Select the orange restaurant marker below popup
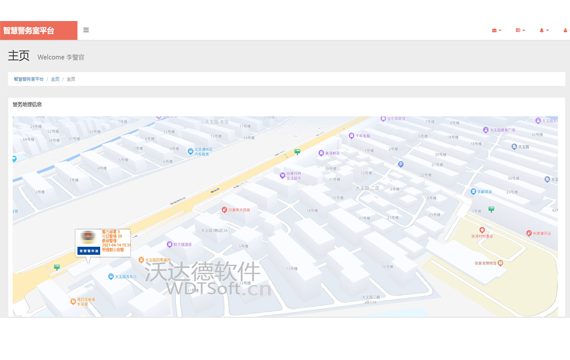This screenshot has height=360, width=570. tap(141, 260)
